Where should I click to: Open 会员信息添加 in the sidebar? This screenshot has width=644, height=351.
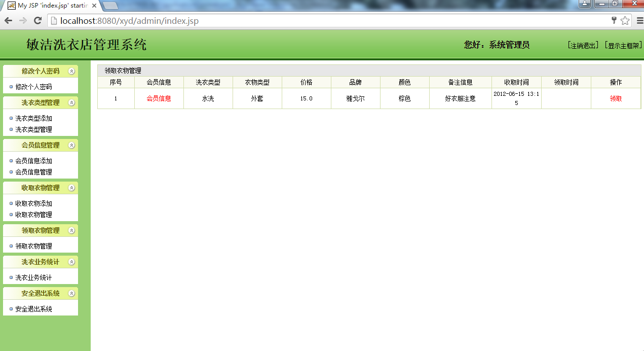(33, 161)
